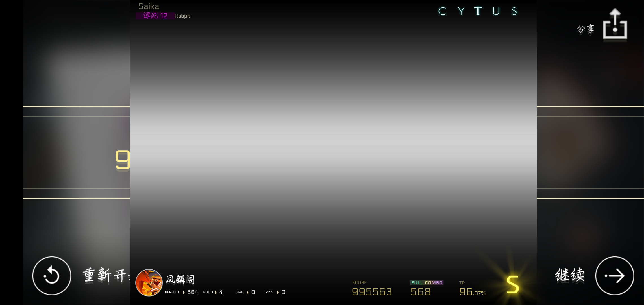
Task: Tap the artist name Rabpit
Action: (x=182, y=16)
